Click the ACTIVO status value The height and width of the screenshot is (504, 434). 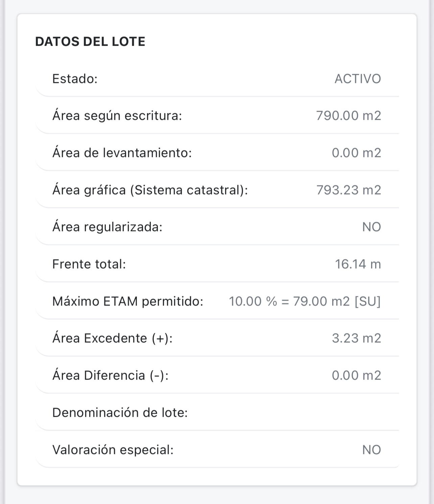(x=358, y=79)
